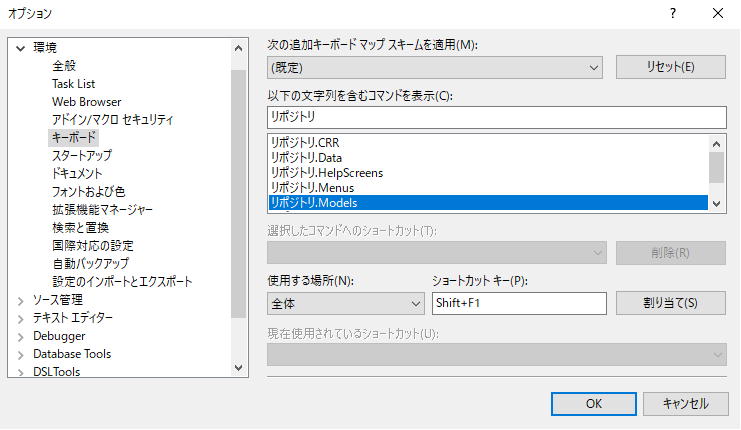
Task: Click the help question mark icon
Action: pyautogui.click(x=672, y=13)
